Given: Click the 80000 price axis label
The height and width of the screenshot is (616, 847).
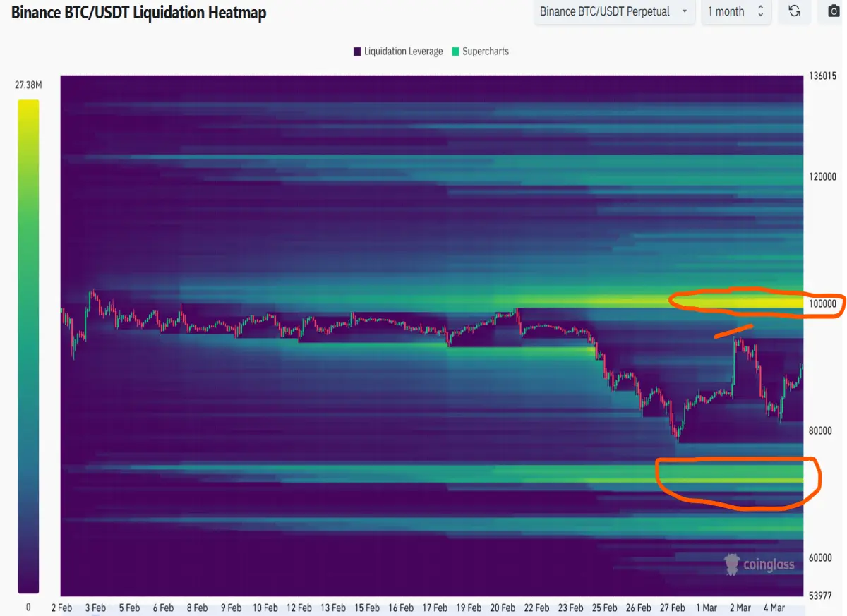Looking at the screenshot, I should click(820, 431).
